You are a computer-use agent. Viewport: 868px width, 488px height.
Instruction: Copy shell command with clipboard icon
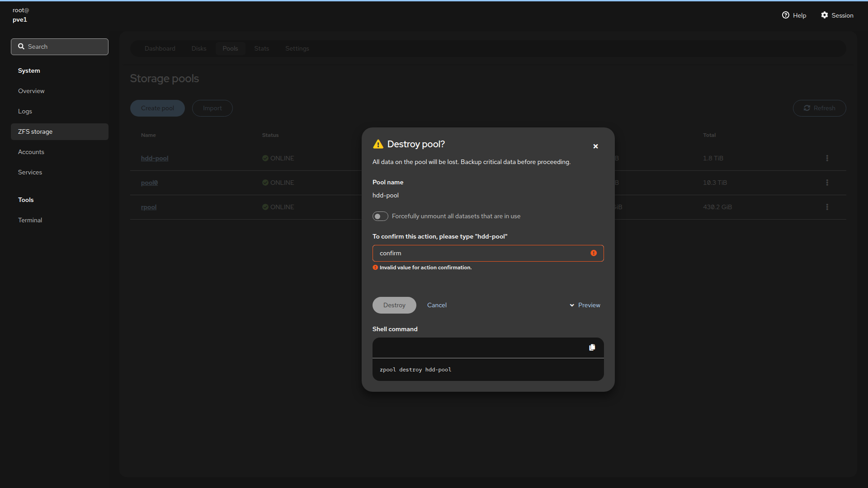[592, 347]
